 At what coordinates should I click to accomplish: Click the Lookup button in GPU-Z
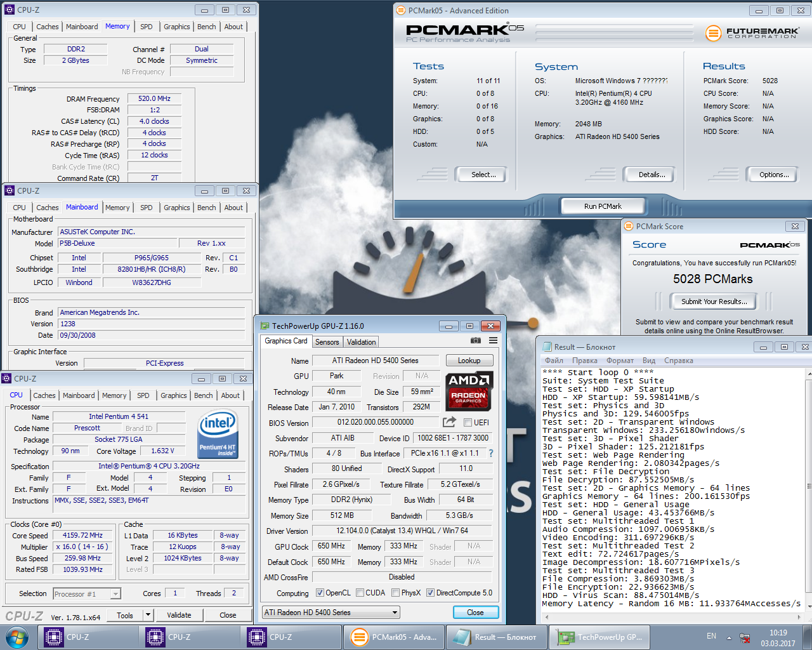coord(469,361)
